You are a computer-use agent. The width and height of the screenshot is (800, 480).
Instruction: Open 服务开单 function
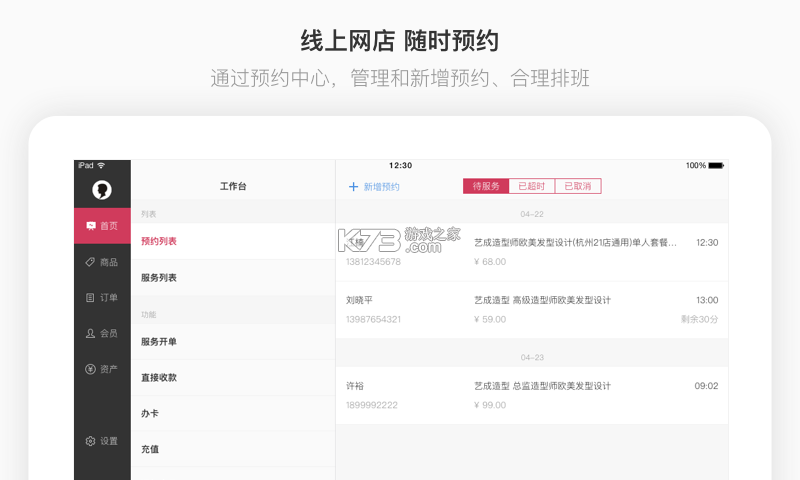tap(233, 342)
